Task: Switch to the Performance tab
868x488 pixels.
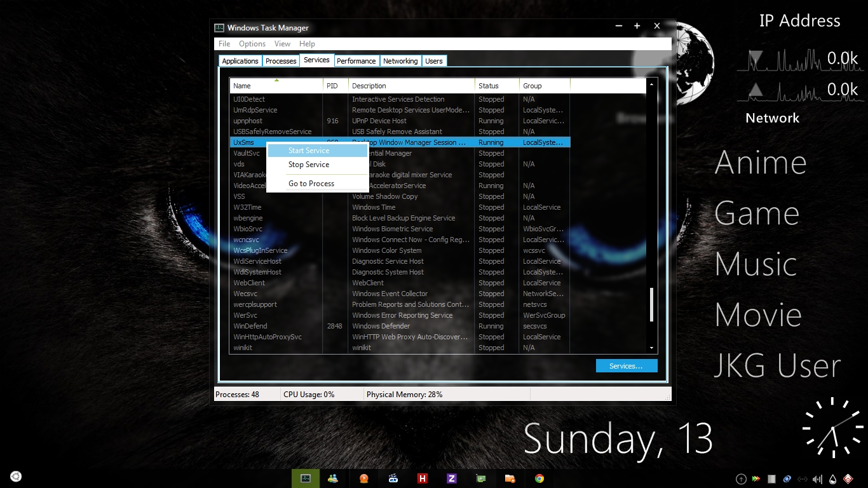Action: click(356, 61)
